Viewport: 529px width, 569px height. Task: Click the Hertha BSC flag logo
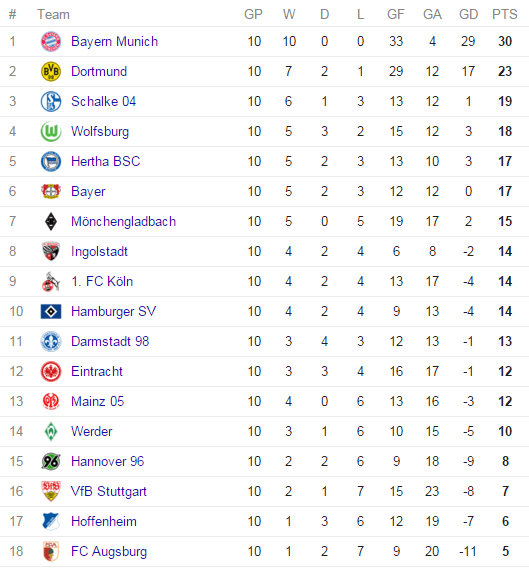pyautogui.click(x=51, y=161)
